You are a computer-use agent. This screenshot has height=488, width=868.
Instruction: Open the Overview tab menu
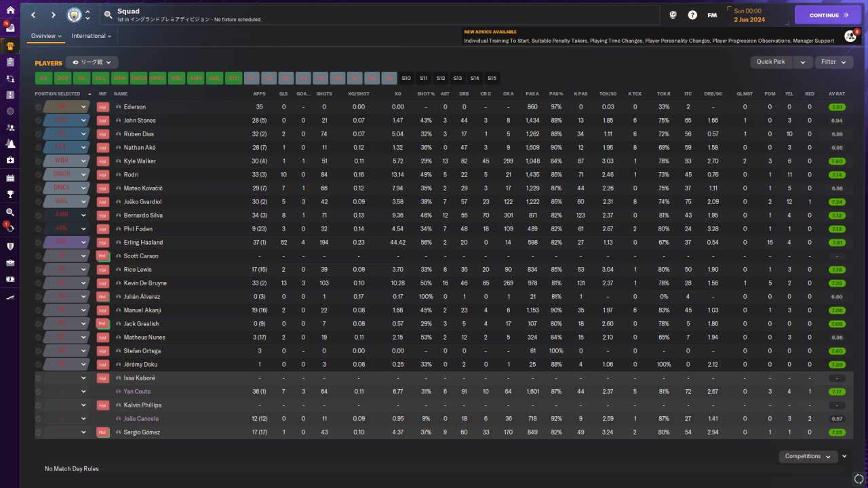coord(46,36)
